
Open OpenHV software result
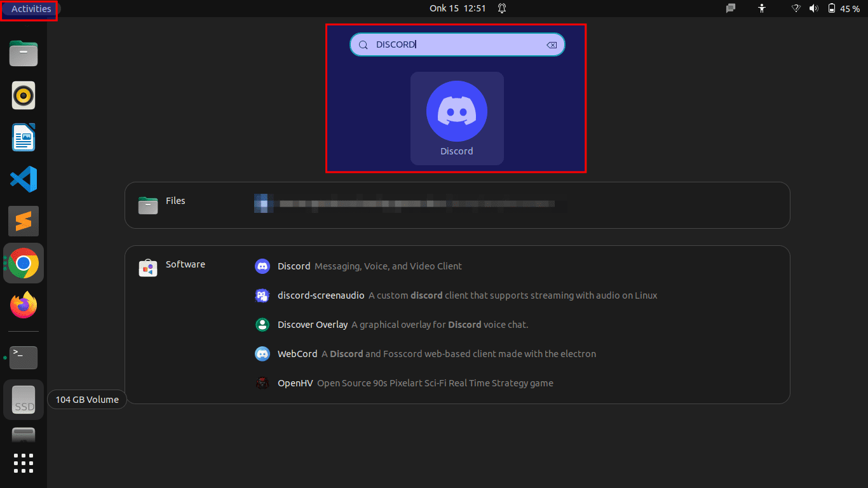(403, 383)
